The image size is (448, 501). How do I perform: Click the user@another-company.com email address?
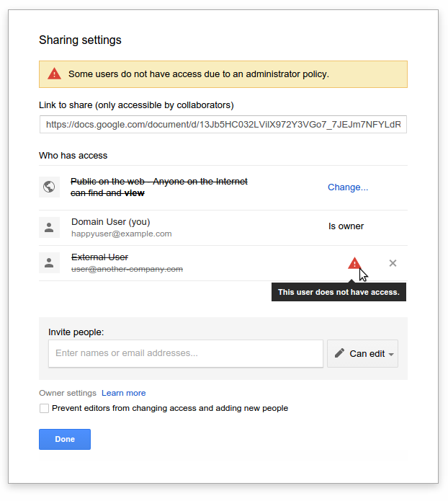tap(127, 269)
